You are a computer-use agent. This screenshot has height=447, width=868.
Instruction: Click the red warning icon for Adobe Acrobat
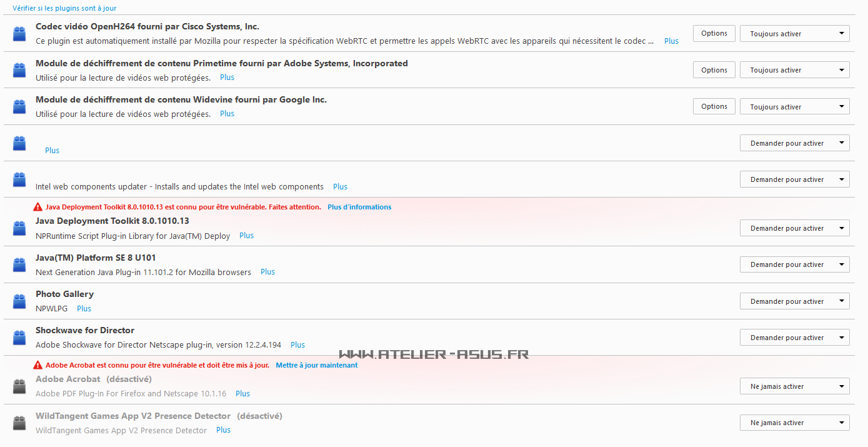[x=38, y=365]
